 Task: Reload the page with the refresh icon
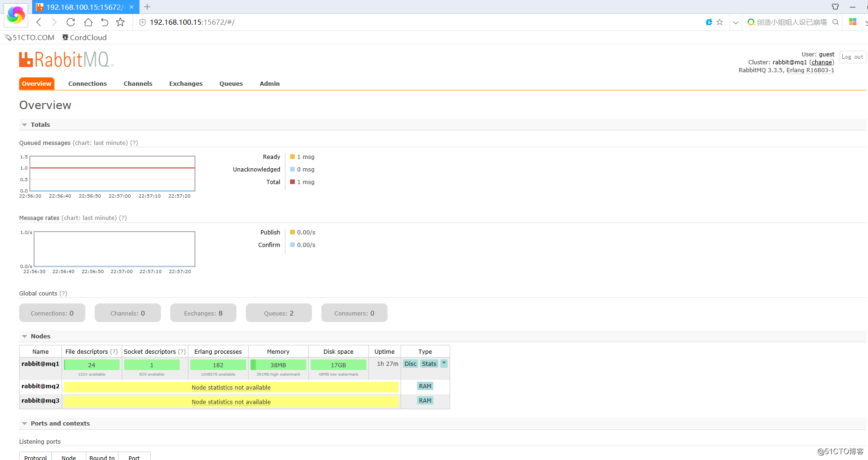71,22
